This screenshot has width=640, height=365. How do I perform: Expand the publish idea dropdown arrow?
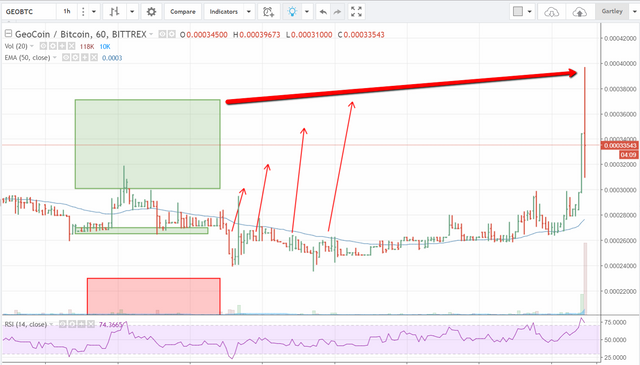307,12
